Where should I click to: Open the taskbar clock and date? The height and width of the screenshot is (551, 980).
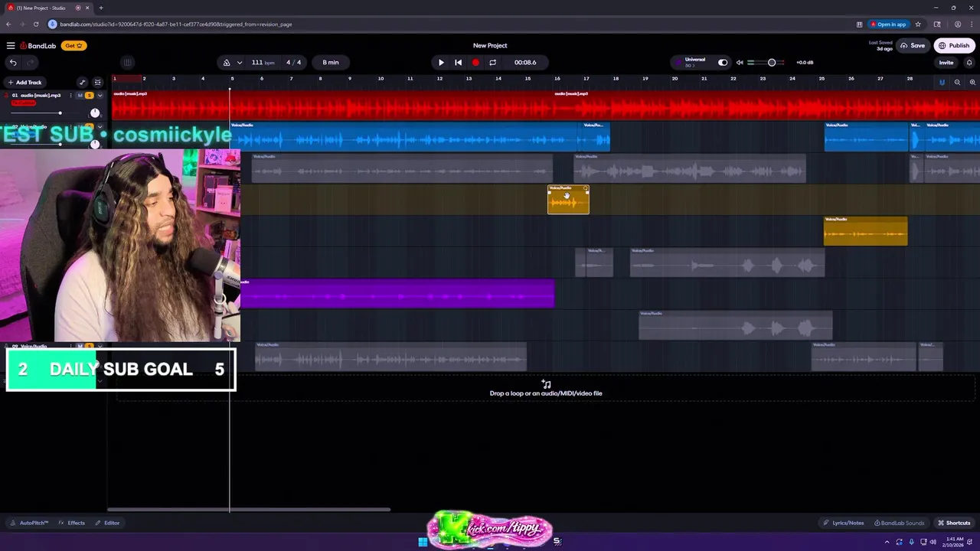(953, 542)
